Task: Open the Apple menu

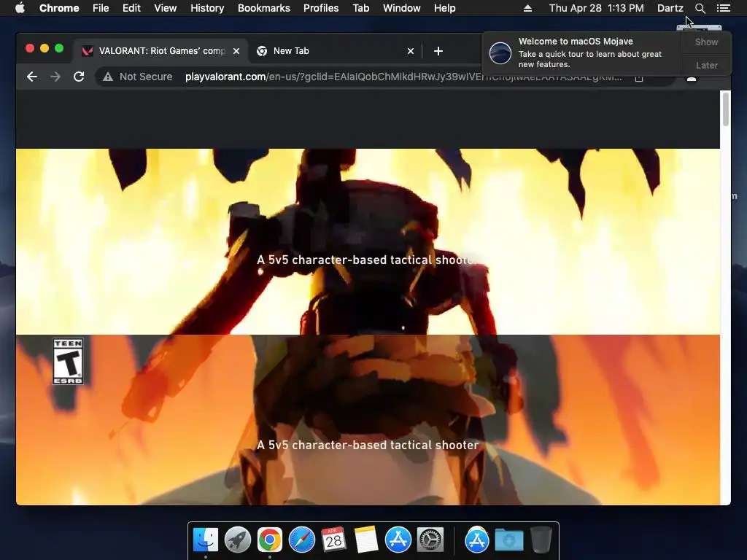Action: tap(20, 8)
